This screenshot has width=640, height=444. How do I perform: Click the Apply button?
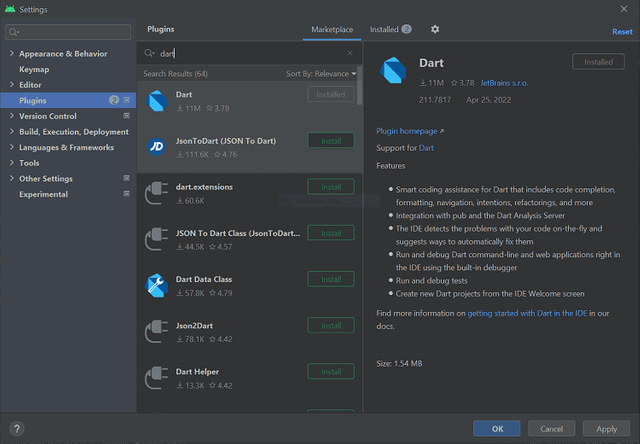[x=606, y=428]
